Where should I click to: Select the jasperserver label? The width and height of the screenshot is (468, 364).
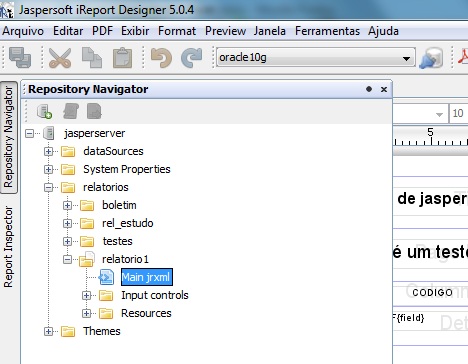point(95,133)
